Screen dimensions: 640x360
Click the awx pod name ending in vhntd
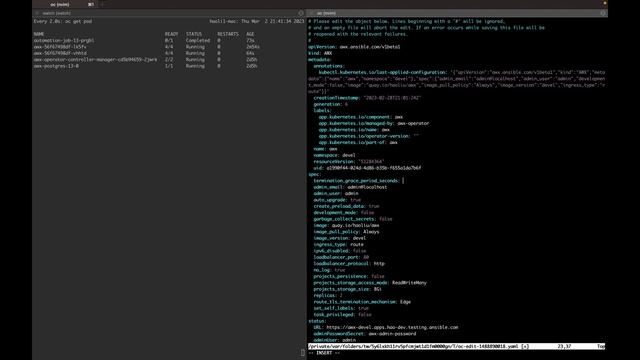pyautogui.click(x=60, y=53)
